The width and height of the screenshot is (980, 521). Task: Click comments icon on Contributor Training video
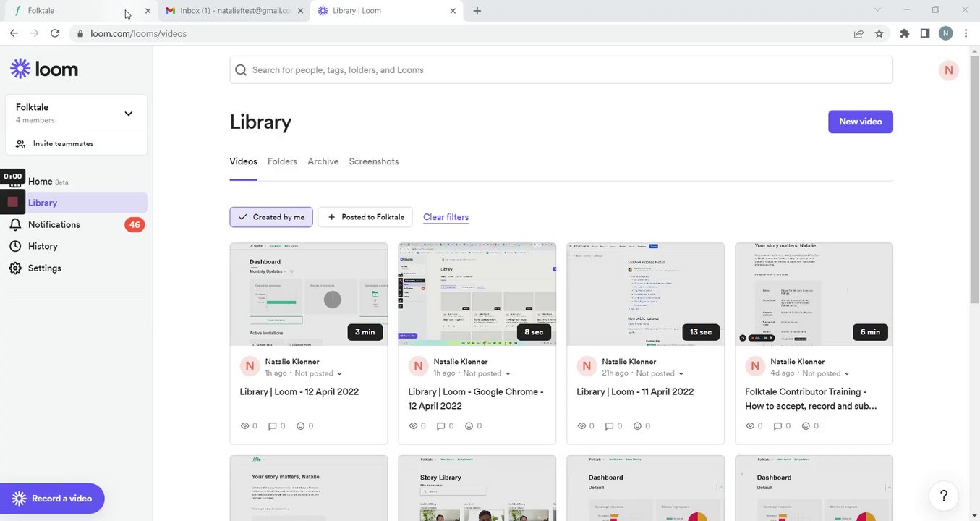(x=778, y=426)
